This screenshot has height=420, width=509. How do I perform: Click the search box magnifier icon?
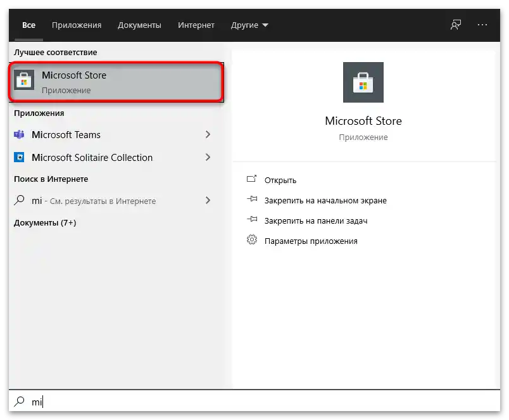[19, 401]
